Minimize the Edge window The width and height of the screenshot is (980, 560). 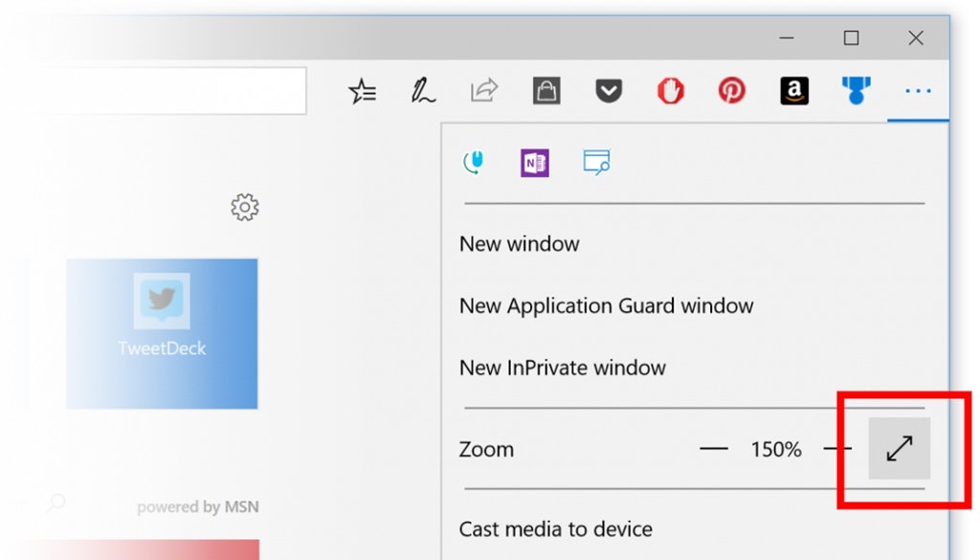(787, 38)
